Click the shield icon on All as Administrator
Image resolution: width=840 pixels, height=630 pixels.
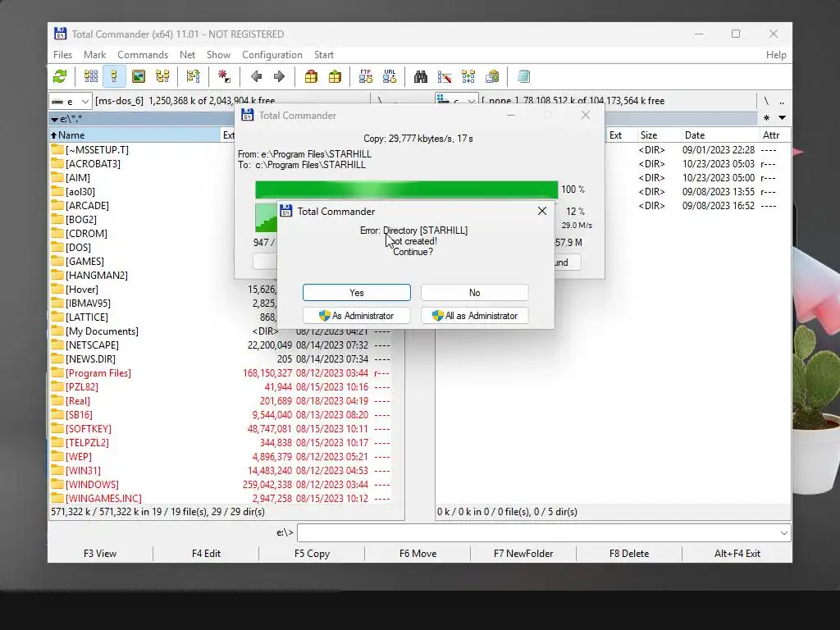point(438,316)
